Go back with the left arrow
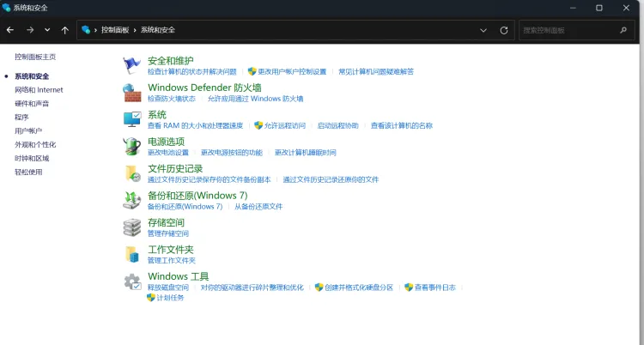This screenshot has width=644, height=345. tap(10, 30)
